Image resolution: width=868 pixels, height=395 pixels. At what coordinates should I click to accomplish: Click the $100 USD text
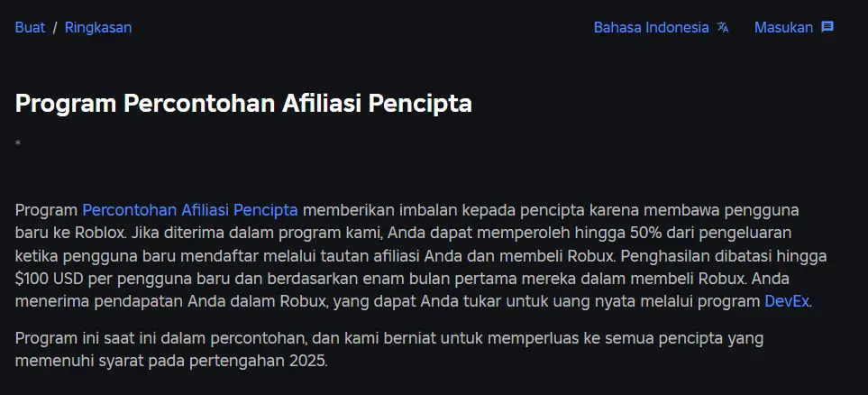pos(53,279)
